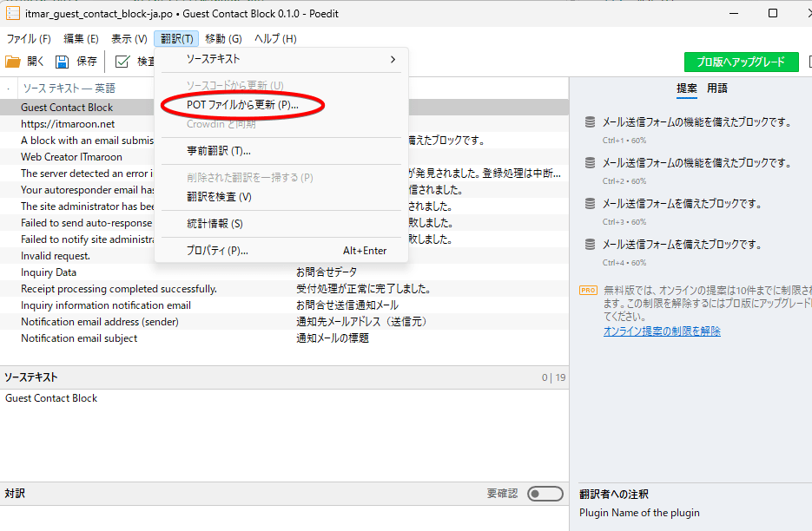
Task: Switch to the 提案 tab
Action: pos(687,88)
